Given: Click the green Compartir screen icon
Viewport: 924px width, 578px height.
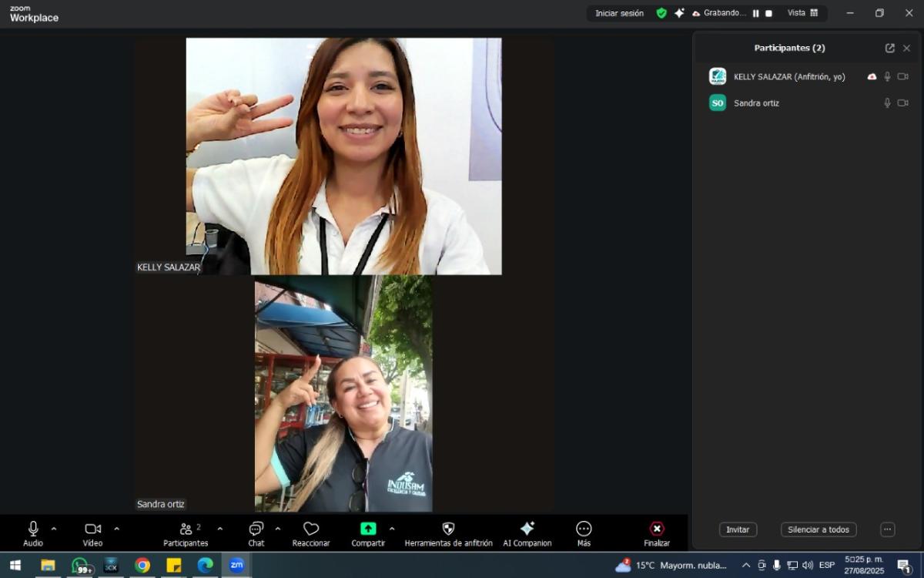Looking at the screenshot, I should 368,529.
